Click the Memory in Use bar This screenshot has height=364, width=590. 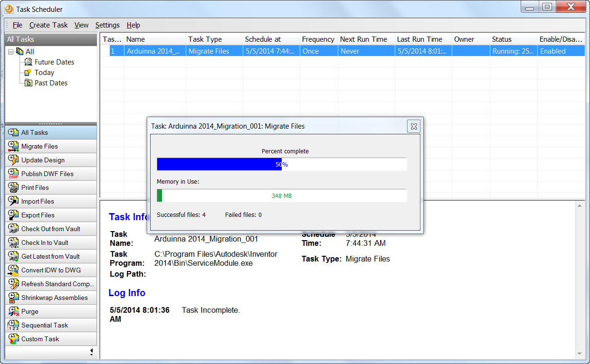(x=282, y=196)
